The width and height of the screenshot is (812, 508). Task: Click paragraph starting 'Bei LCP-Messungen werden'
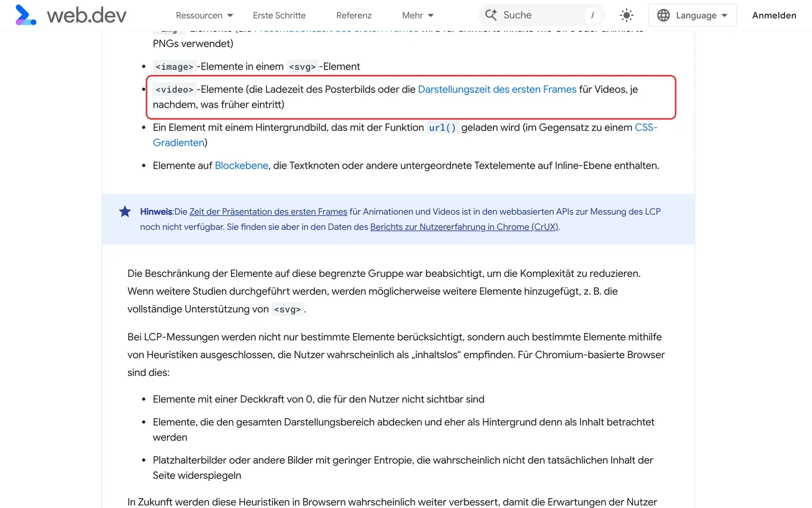pos(396,355)
